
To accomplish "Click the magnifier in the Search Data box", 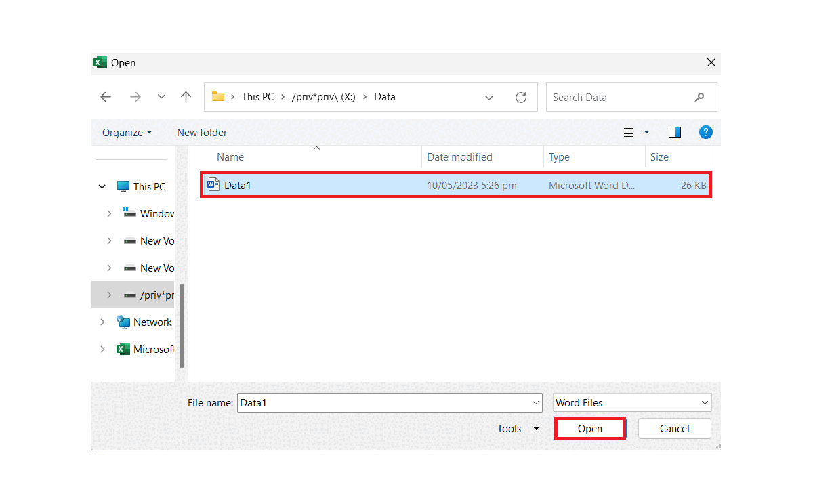I will (699, 97).
